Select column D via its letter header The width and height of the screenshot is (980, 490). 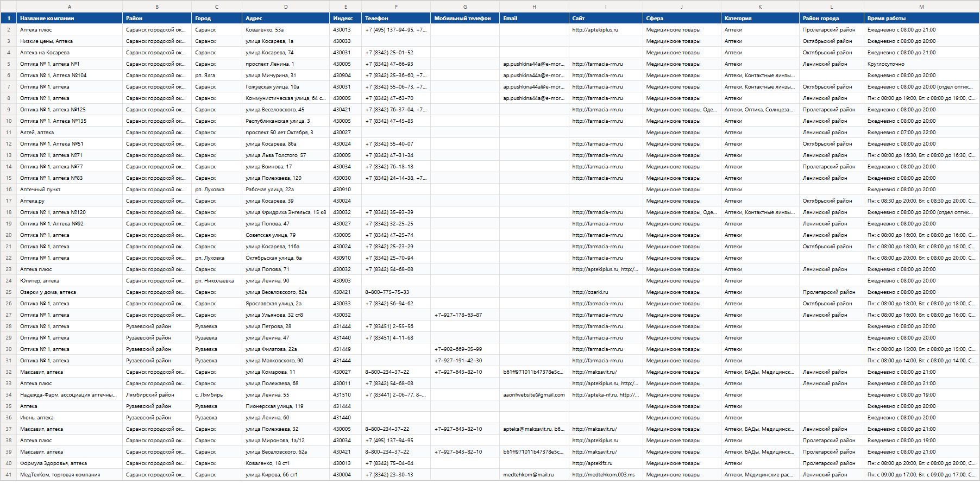tap(286, 7)
